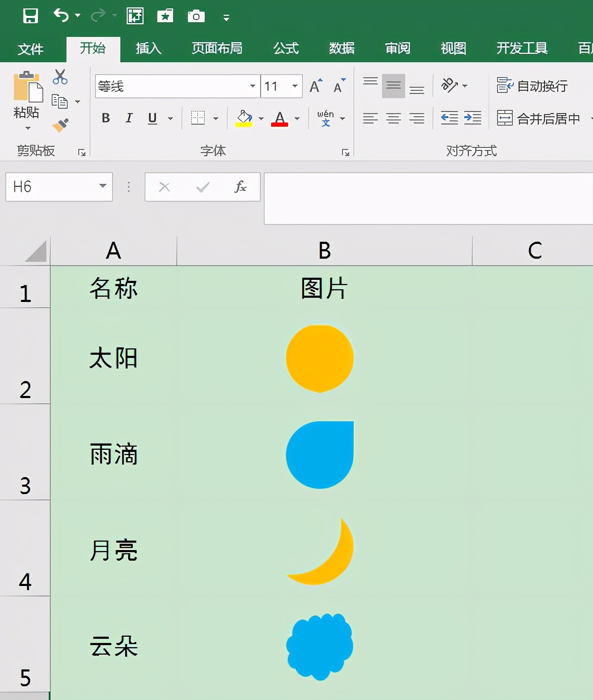Open the font size 11 dropdown

[x=295, y=86]
